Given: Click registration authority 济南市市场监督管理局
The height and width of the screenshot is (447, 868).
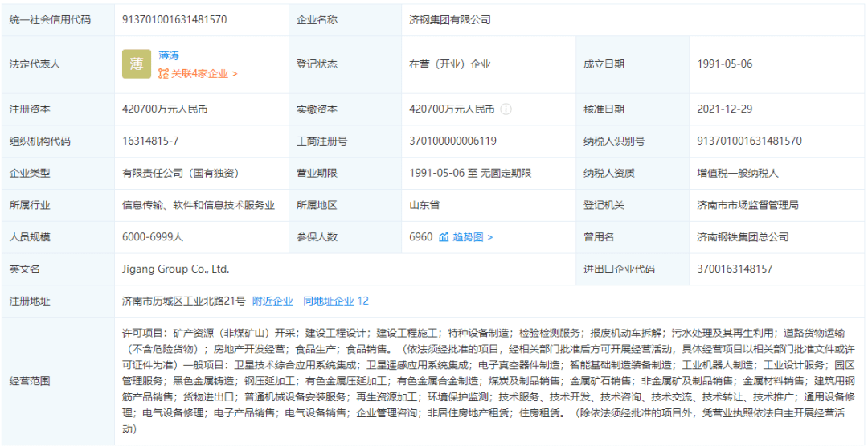Looking at the screenshot, I should (x=747, y=206).
